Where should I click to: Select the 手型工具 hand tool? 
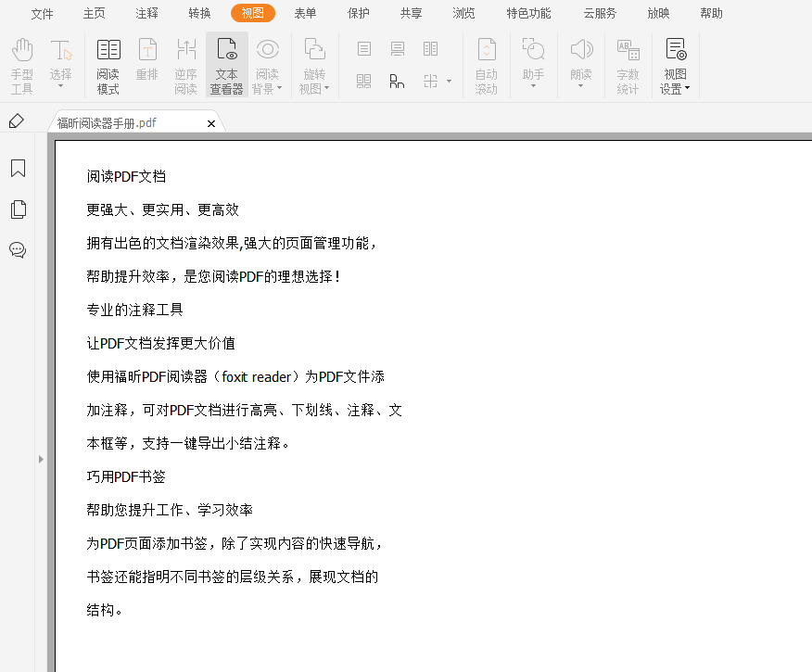pos(22,65)
